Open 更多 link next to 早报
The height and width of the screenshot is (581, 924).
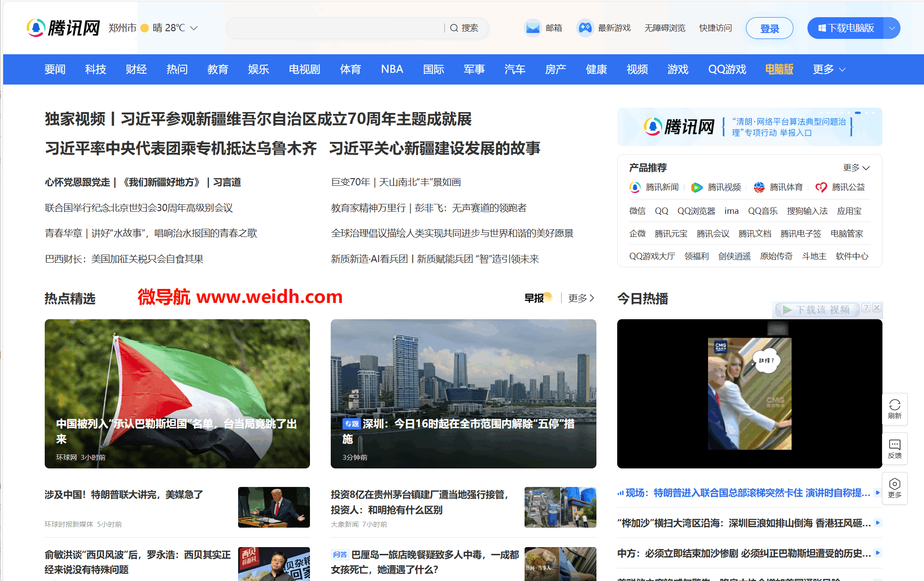coord(582,298)
